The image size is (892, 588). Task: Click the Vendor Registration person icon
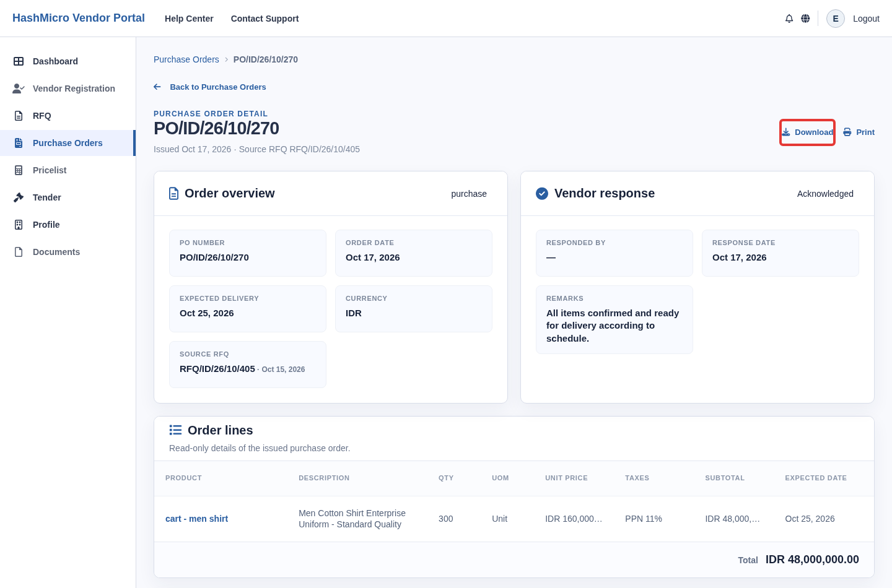(19, 89)
